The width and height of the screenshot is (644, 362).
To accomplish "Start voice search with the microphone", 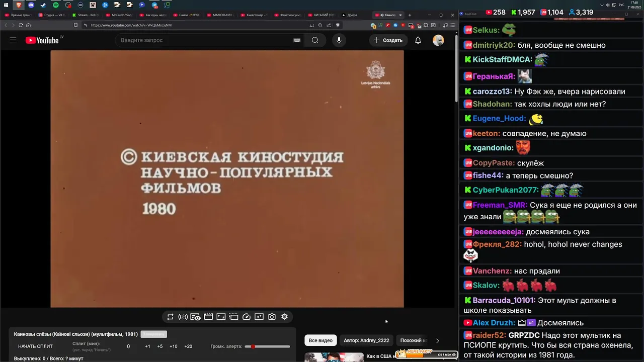I will pos(339,40).
